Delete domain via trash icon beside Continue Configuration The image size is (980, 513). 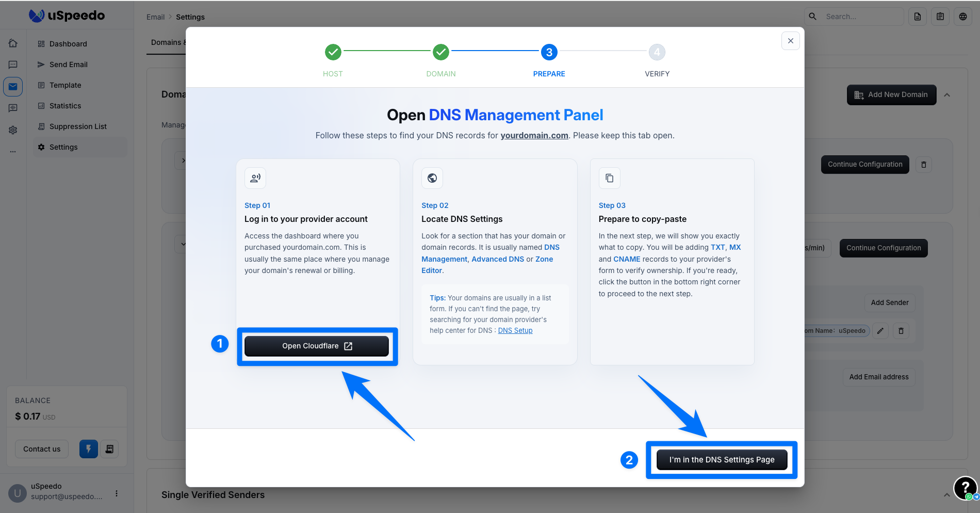tap(924, 165)
